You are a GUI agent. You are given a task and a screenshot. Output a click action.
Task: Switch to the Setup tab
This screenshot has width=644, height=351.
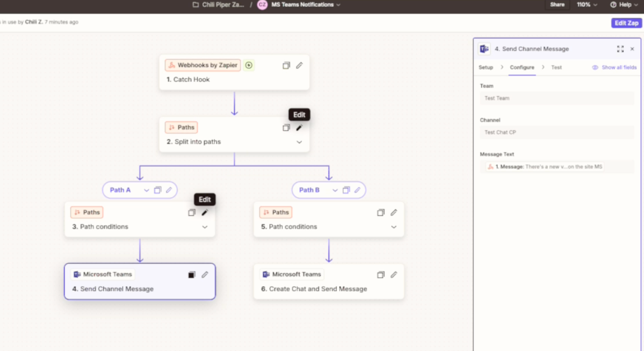(485, 67)
